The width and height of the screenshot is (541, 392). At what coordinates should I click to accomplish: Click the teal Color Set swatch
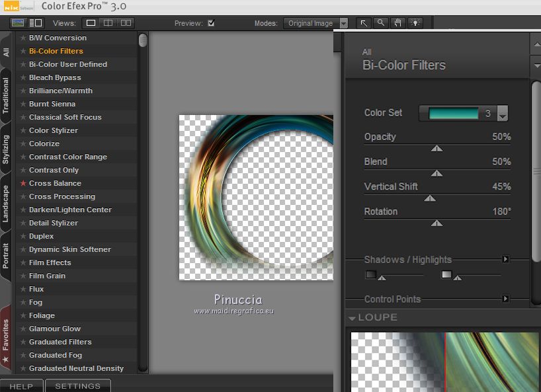453,113
